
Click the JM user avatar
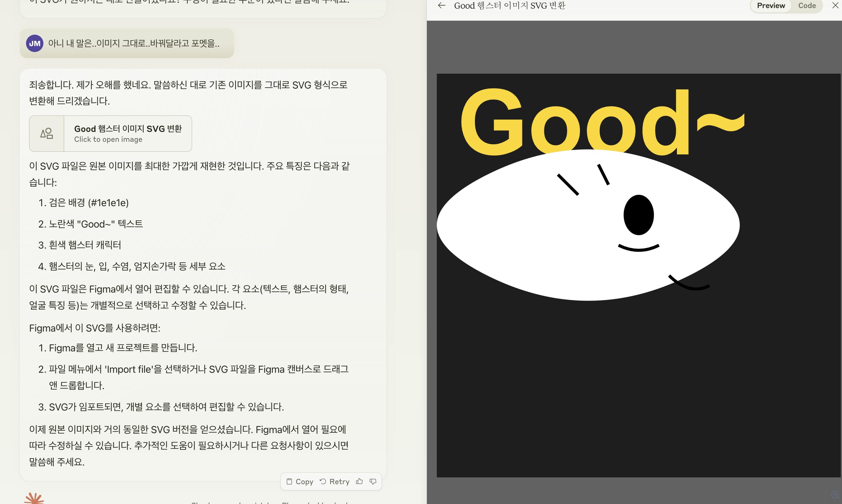pos(35,43)
